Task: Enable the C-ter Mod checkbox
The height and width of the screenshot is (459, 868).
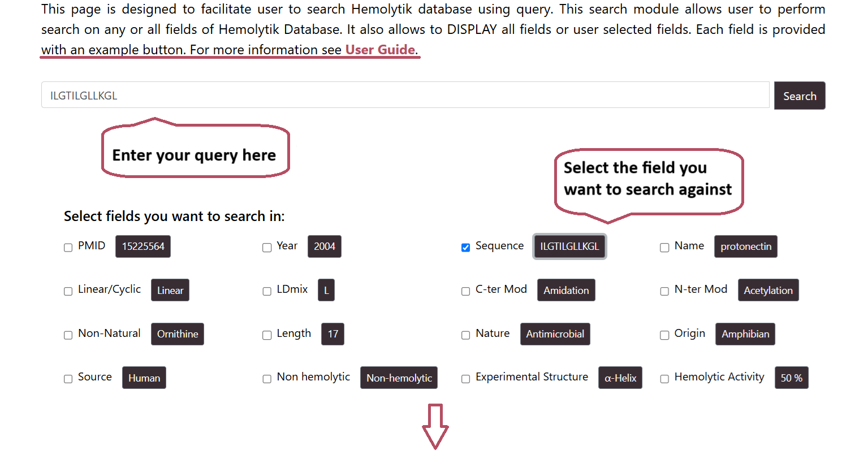Action: pyautogui.click(x=465, y=291)
